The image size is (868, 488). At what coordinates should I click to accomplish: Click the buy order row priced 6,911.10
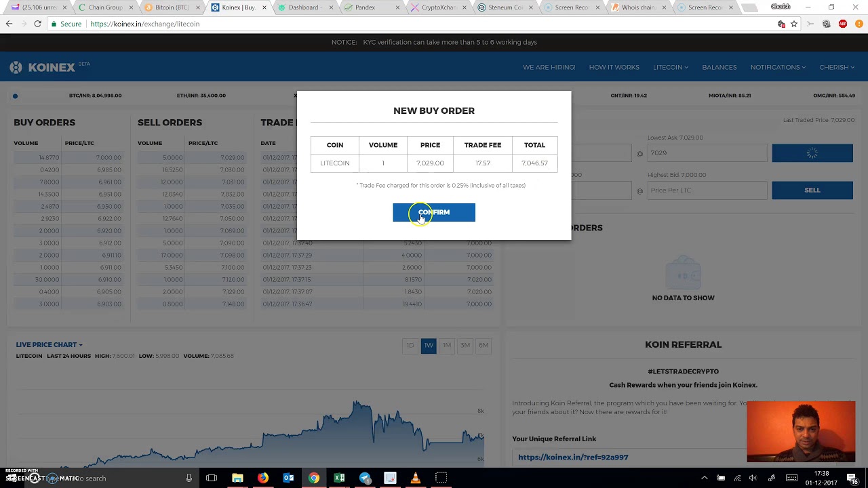(x=68, y=256)
